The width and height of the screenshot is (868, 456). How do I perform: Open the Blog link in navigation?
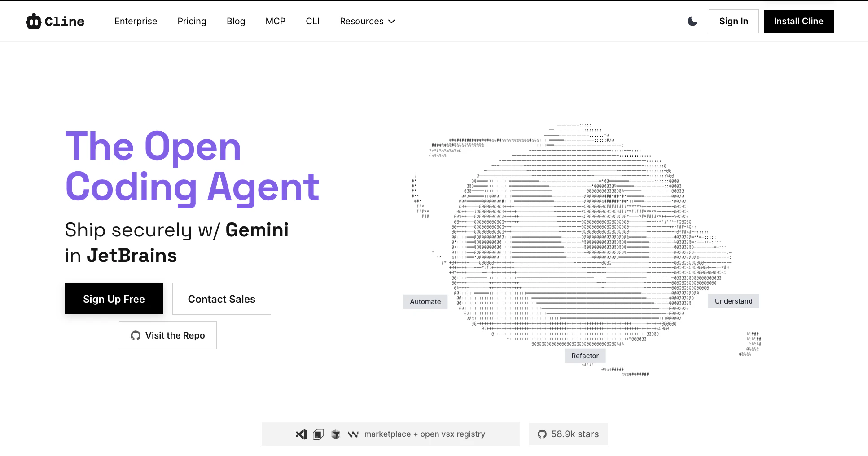click(236, 21)
